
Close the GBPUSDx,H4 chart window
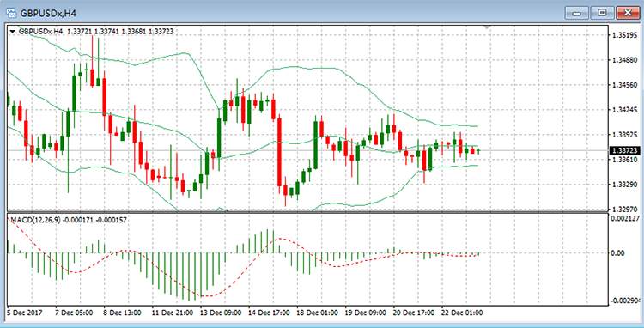click(628, 13)
